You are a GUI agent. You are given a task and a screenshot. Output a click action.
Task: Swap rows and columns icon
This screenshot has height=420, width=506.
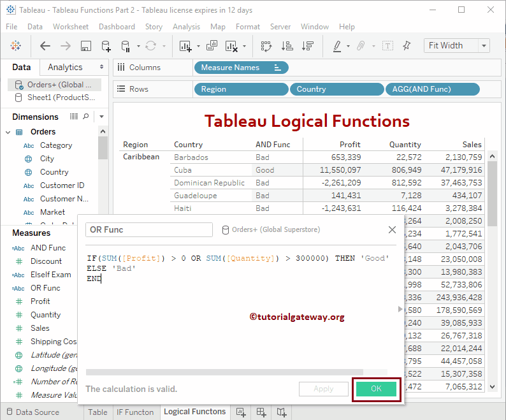coord(266,46)
